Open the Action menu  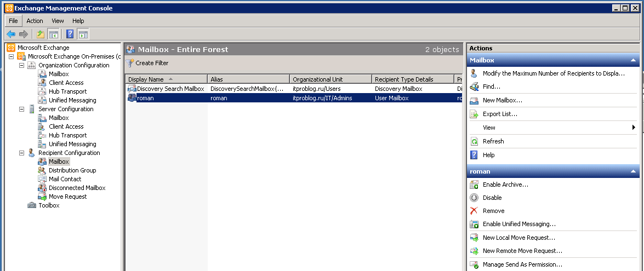click(x=35, y=21)
